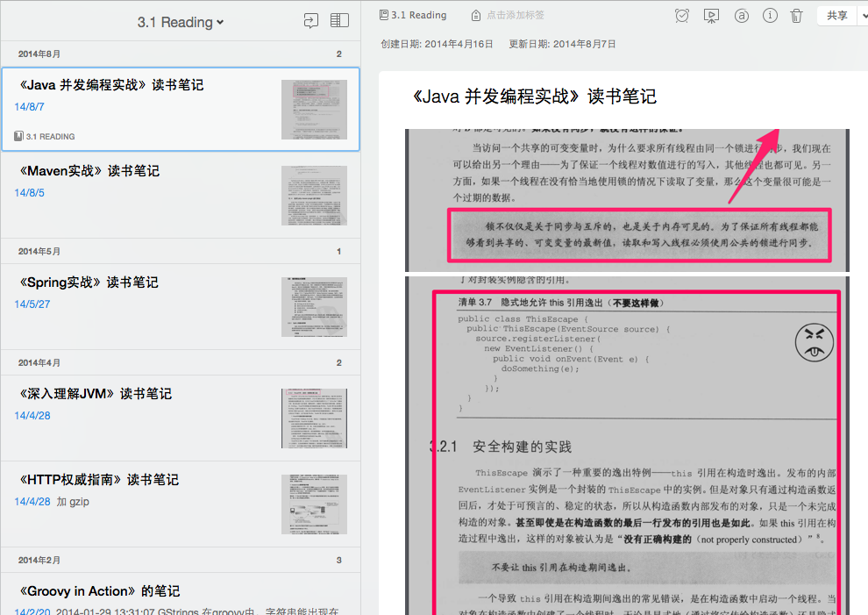Viewport: 868px width, 615px height.
Task: Click the first scanned page image about 锁 visibility
Action: (627, 200)
